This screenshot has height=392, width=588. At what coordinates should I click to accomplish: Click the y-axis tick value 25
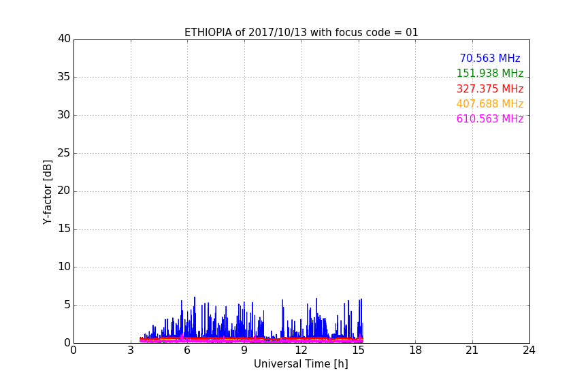coord(64,152)
